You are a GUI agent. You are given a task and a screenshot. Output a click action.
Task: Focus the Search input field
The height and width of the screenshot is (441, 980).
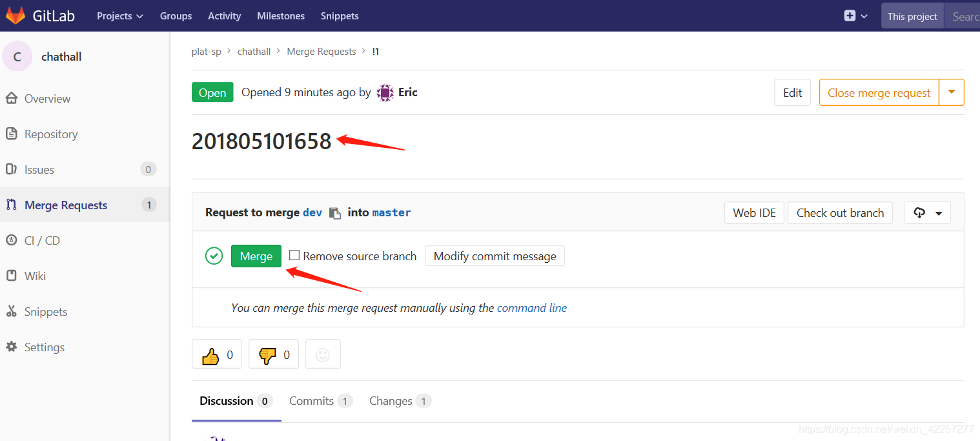(962, 16)
